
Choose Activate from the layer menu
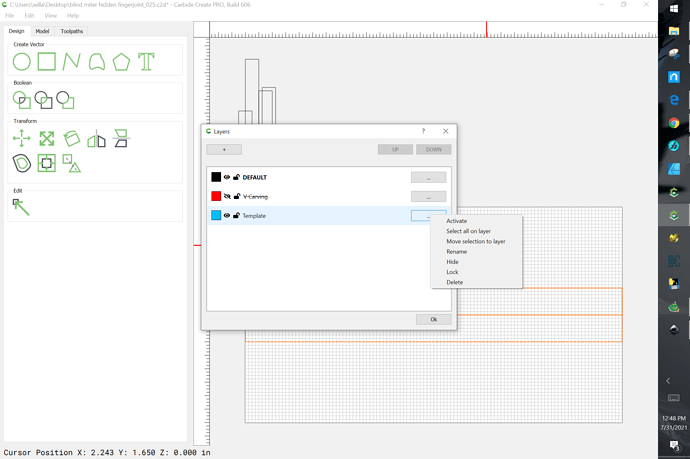pyautogui.click(x=457, y=221)
